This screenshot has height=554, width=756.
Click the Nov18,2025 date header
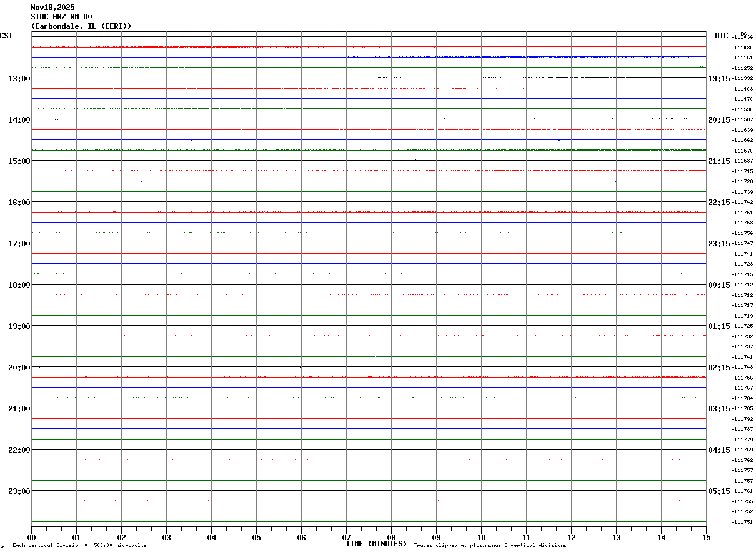(x=52, y=8)
